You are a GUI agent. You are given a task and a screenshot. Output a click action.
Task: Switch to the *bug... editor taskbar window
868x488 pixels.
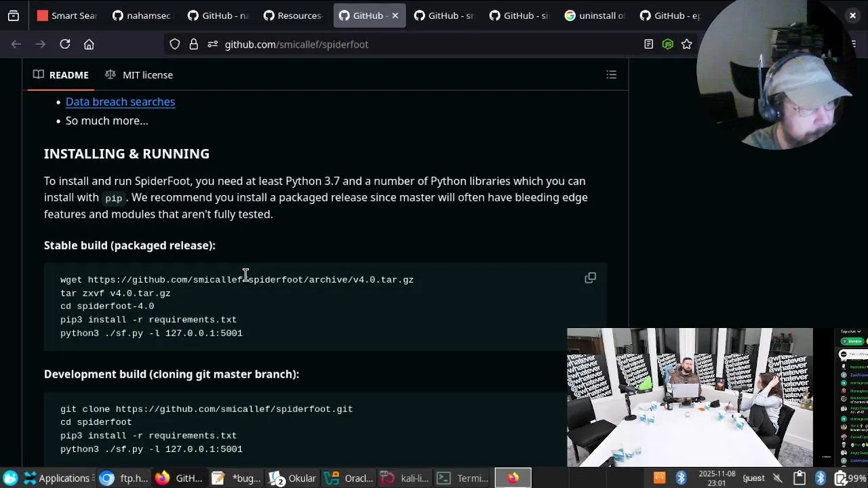tap(235, 479)
